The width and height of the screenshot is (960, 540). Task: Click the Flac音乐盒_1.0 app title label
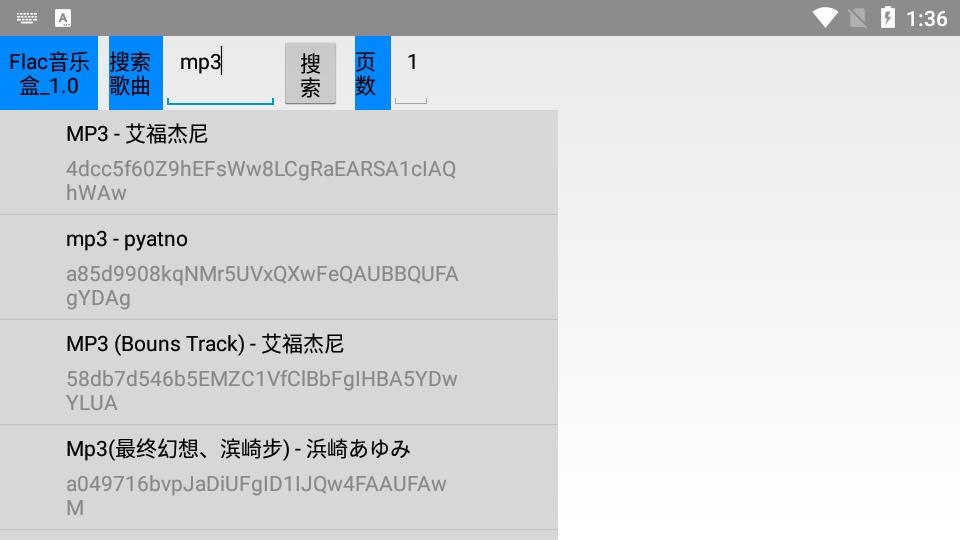[x=49, y=73]
